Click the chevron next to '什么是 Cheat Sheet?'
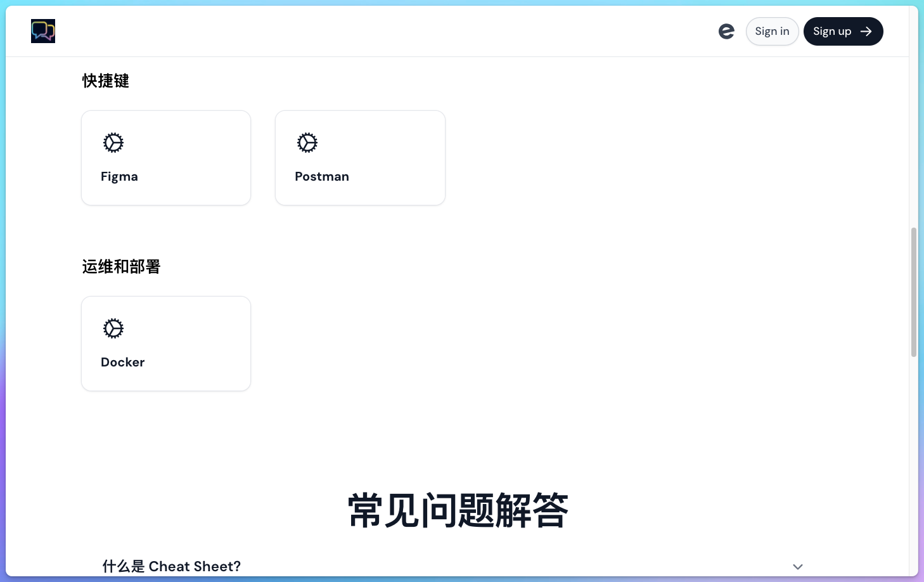The image size is (924, 582). pyautogui.click(x=798, y=566)
